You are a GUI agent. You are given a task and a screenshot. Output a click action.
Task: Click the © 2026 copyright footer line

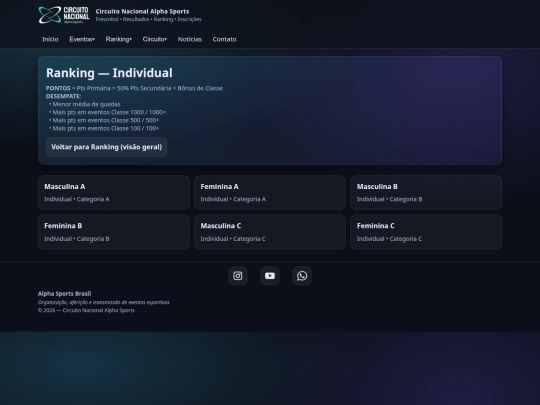pyautogui.click(x=86, y=310)
